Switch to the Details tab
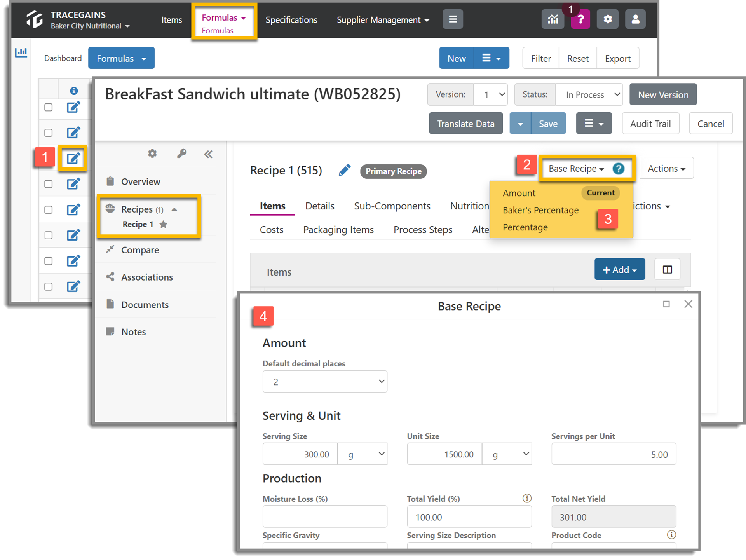Viewport: 746px width, 560px height. (x=320, y=206)
